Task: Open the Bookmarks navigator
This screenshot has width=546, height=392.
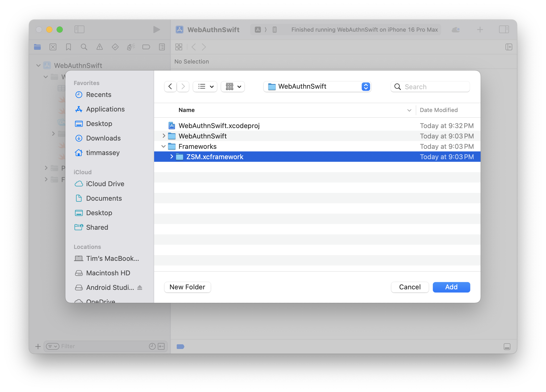Action: pos(68,47)
